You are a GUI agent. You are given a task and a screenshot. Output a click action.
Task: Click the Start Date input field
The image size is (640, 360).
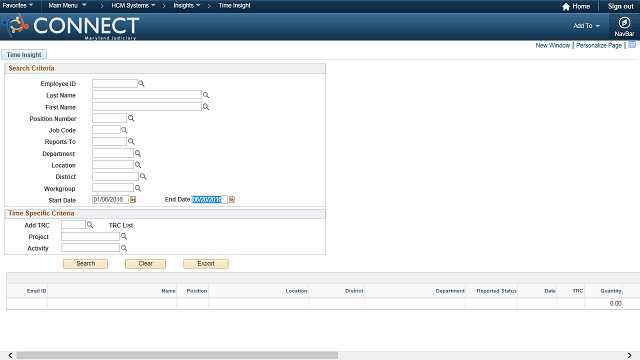tap(110, 200)
